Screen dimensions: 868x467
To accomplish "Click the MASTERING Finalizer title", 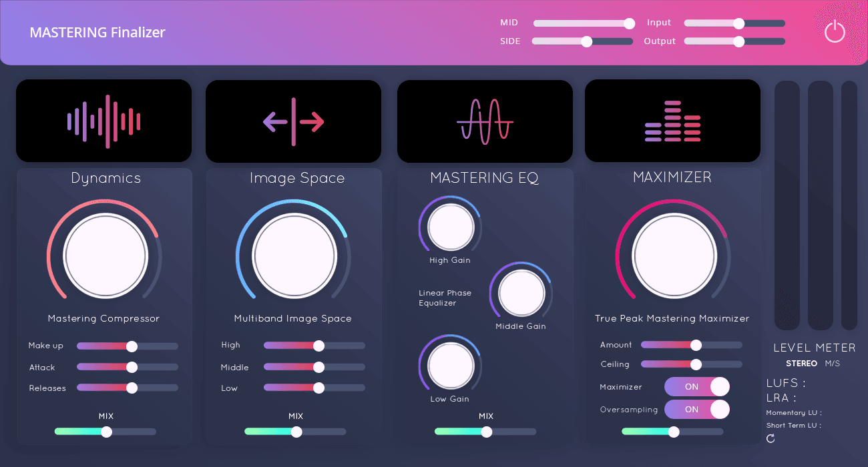I will pos(97,32).
